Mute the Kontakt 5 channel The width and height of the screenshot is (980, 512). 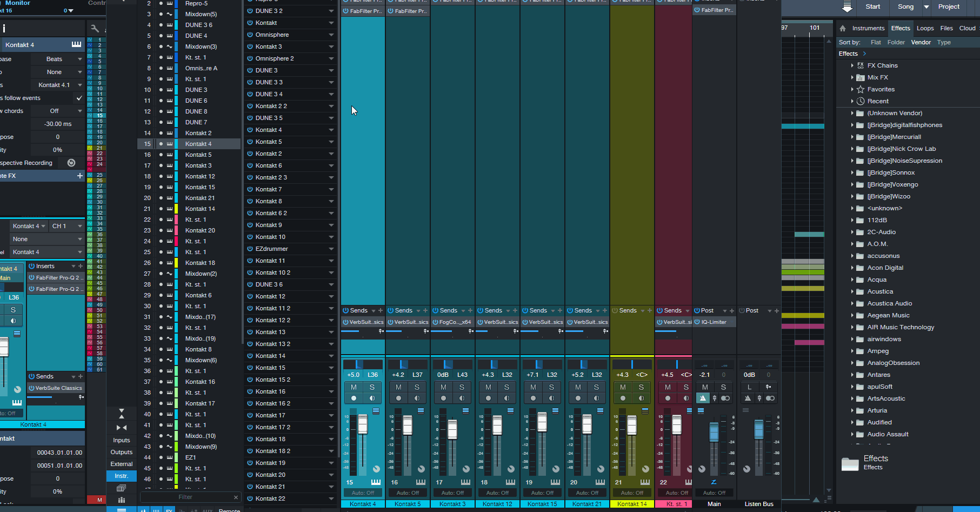click(x=398, y=387)
